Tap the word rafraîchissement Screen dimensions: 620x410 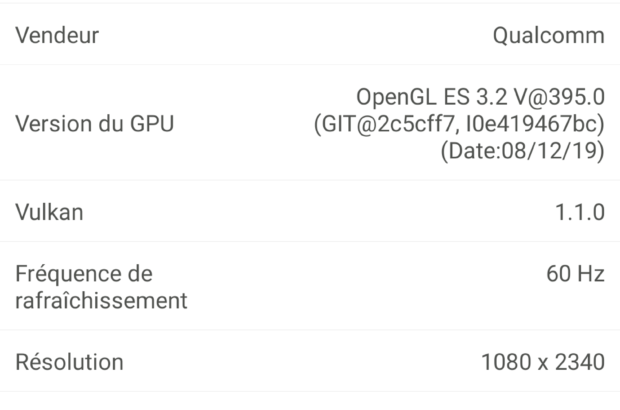(102, 300)
